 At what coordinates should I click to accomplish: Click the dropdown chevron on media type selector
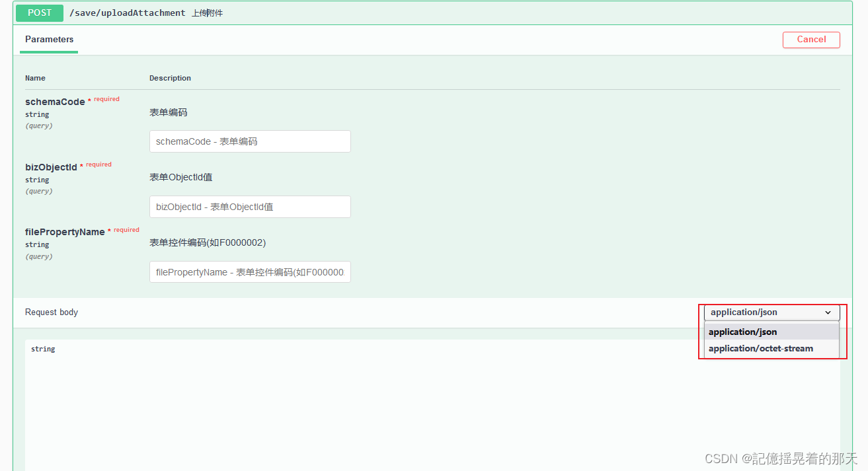pyautogui.click(x=828, y=312)
